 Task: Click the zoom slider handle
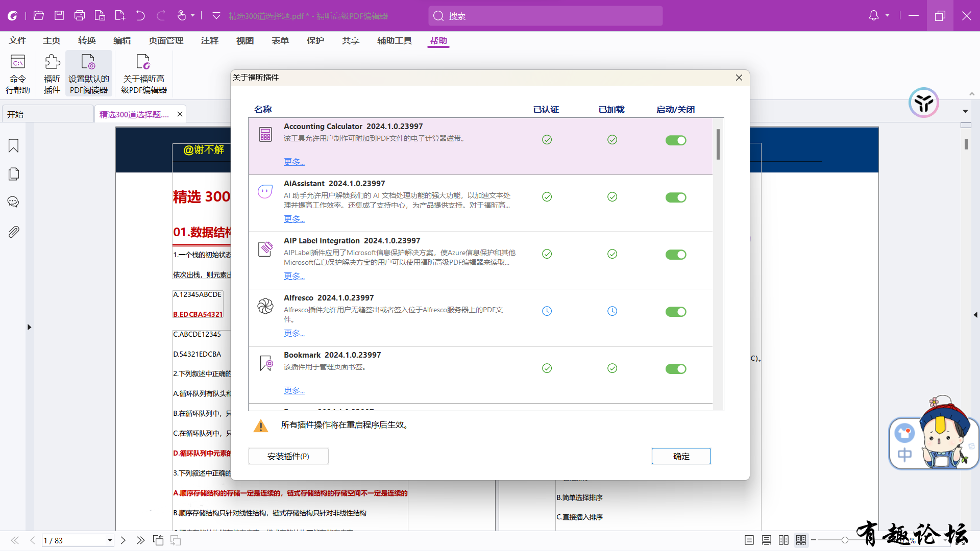coord(845,540)
